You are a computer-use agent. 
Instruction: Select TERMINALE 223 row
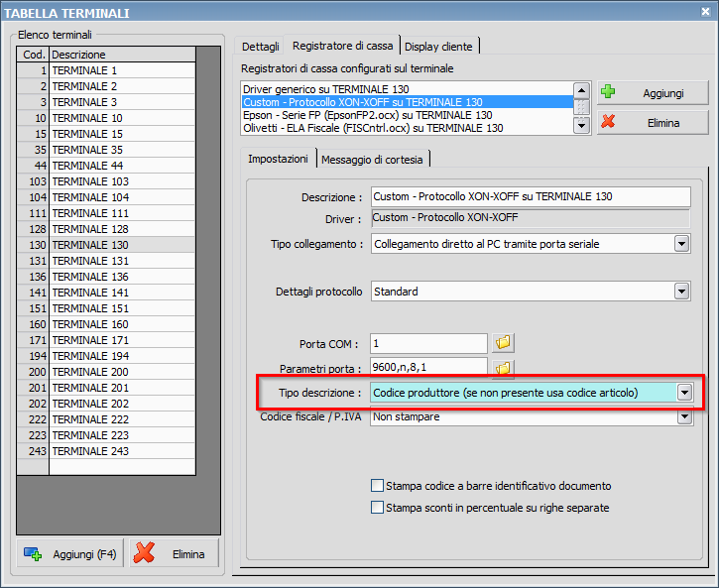point(106,435)
